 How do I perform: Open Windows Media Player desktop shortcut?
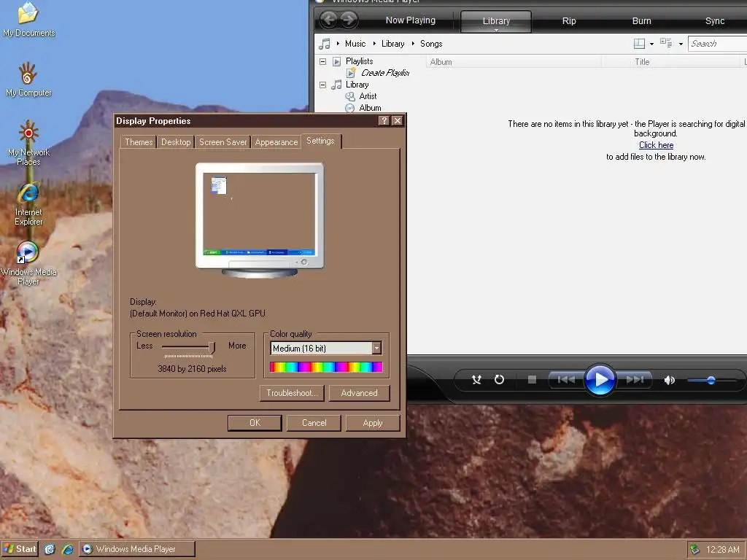pyautogui.click(x=28, y=262)
